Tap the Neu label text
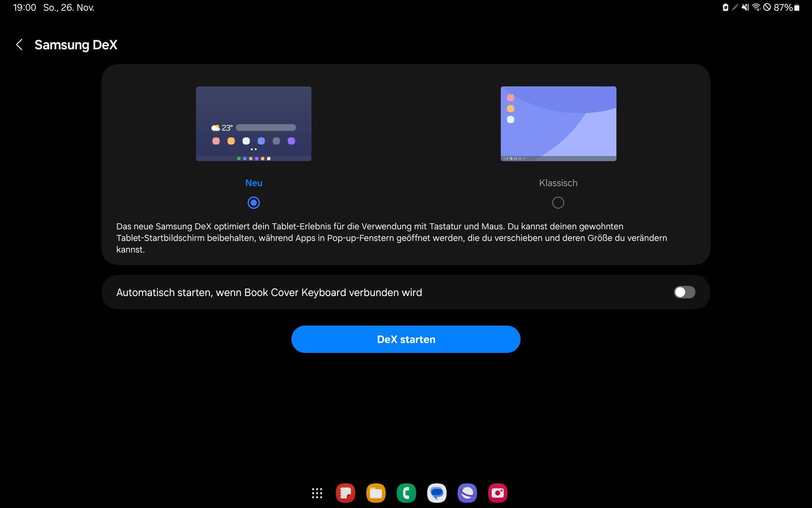This screenshot has width=812, height=508. 254,183
